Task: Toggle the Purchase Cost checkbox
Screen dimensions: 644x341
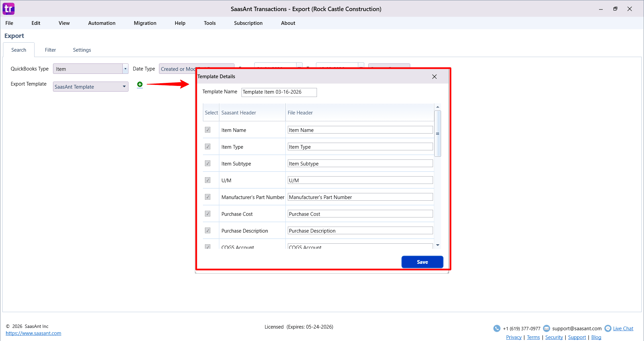Action: (x=208, y=214)
